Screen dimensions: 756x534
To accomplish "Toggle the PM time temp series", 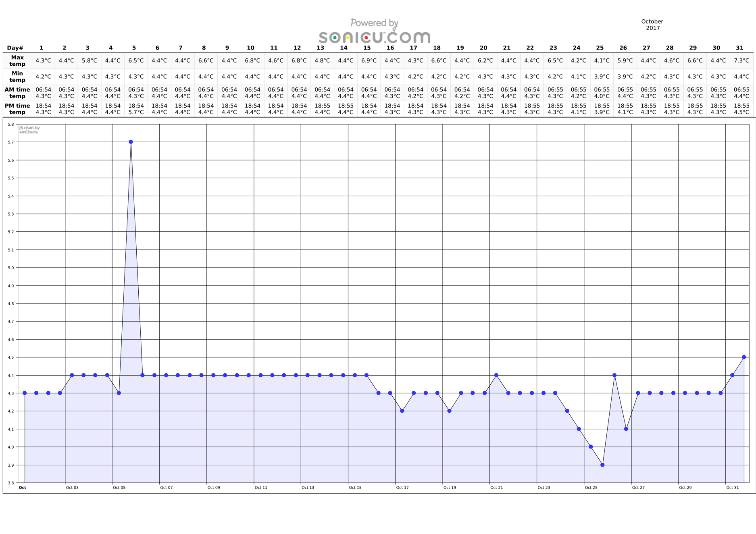I will pyautogui.click(x=17, y=108).
